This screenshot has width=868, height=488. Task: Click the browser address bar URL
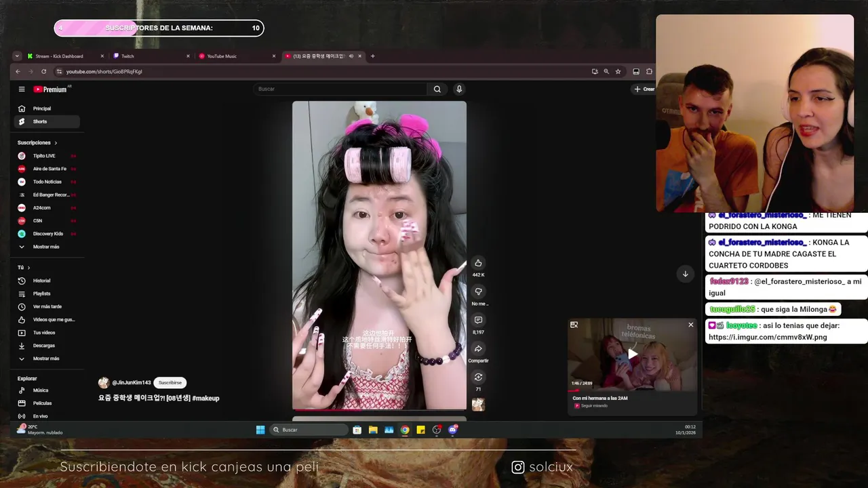[104, 71]
